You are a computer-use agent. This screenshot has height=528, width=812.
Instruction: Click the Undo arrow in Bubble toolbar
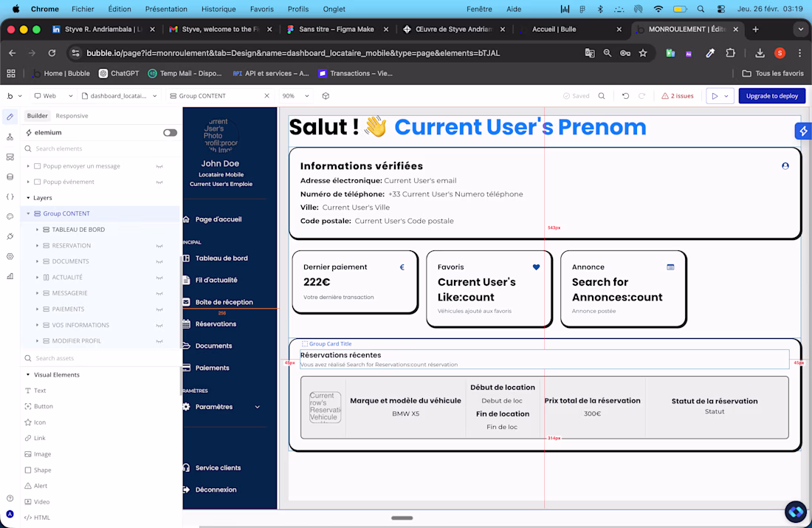[625, 96]
